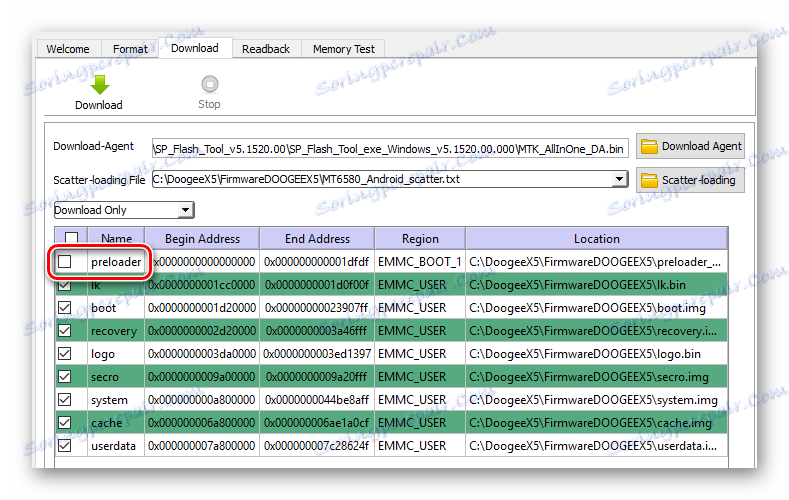Click the Scatter-loading button label
Screen dimensions: 789x500
[x=698, y=180]
